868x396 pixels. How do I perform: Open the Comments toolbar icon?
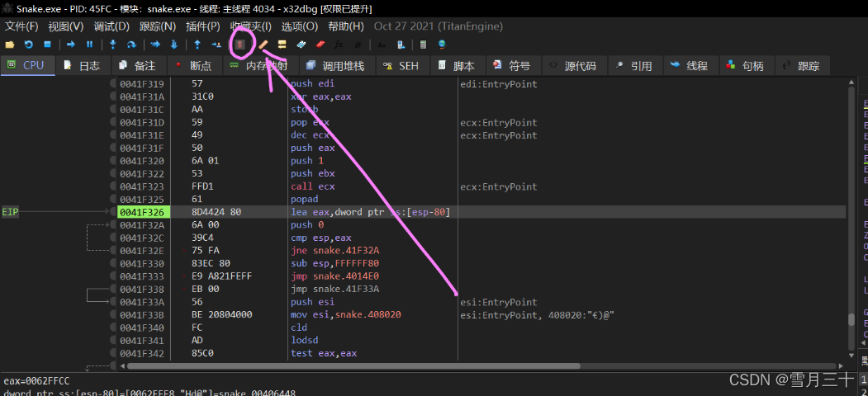pos(282,45)
